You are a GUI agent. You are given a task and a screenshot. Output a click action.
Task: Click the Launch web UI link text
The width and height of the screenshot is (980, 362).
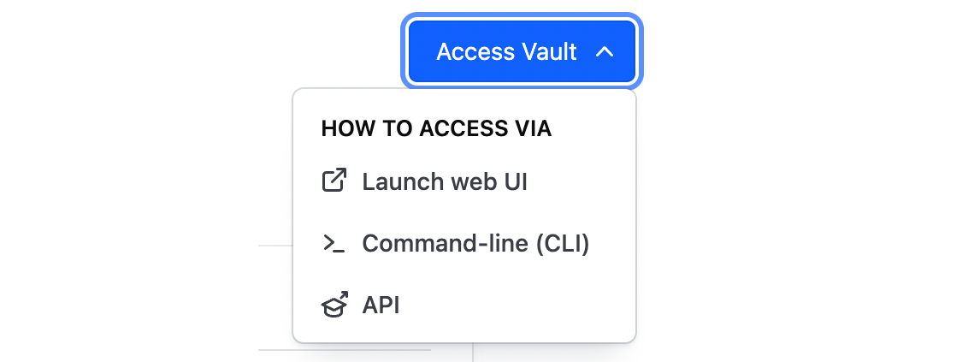click(x=445, y=181)
